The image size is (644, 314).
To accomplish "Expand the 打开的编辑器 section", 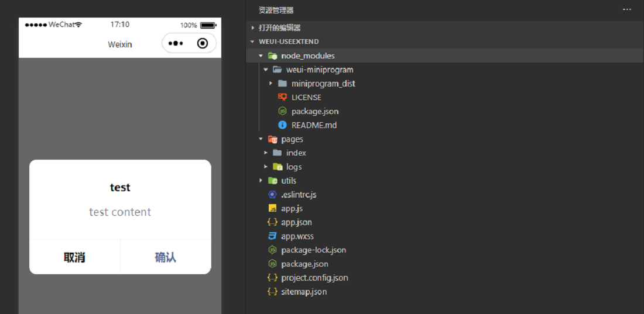I will [253, 28].
